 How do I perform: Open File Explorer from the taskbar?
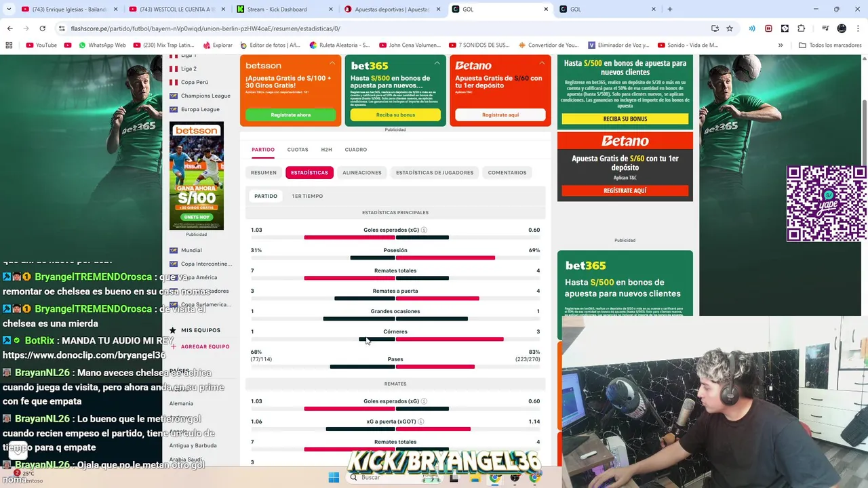click(476, 477)
